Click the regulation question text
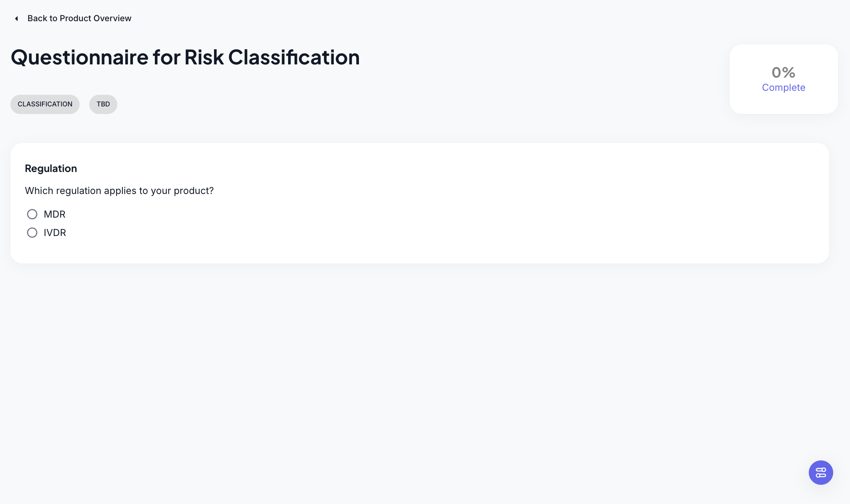 click(119, 190)
